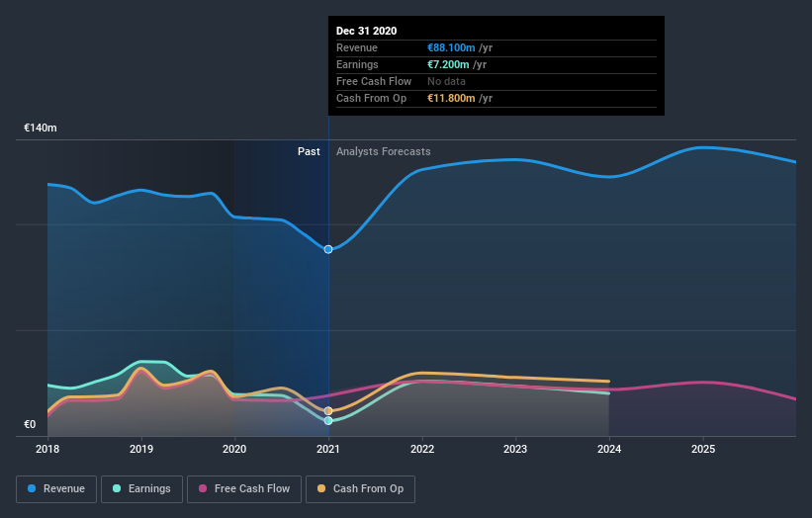This screenshot has height=518, width=812.
Task: Click the Past section label
Action: [x=309, y=151]
